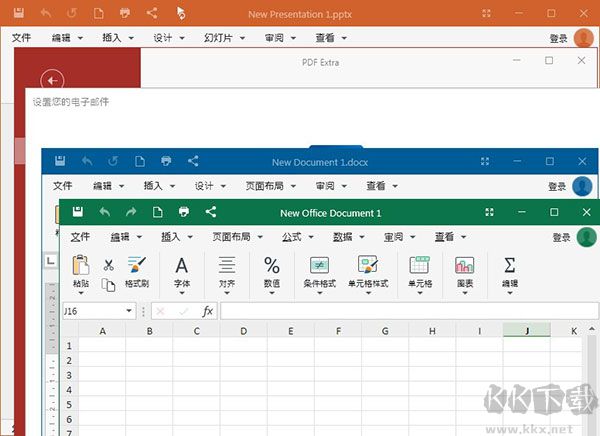Save the presentation in the orange pptx window
600x436 pixels.
[19, 13]
